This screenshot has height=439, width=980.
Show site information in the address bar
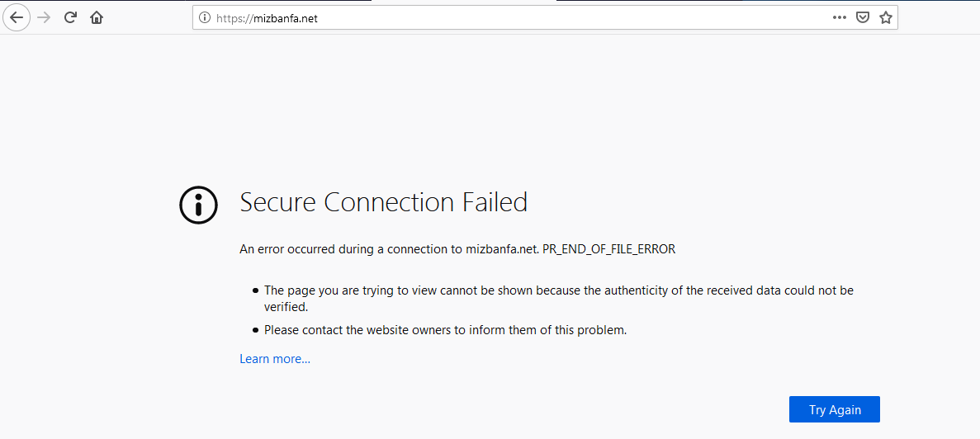pos(204,18)
